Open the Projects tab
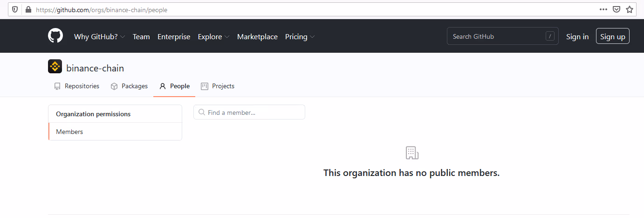This screenshot has height=218, width=644. [218, 86]
